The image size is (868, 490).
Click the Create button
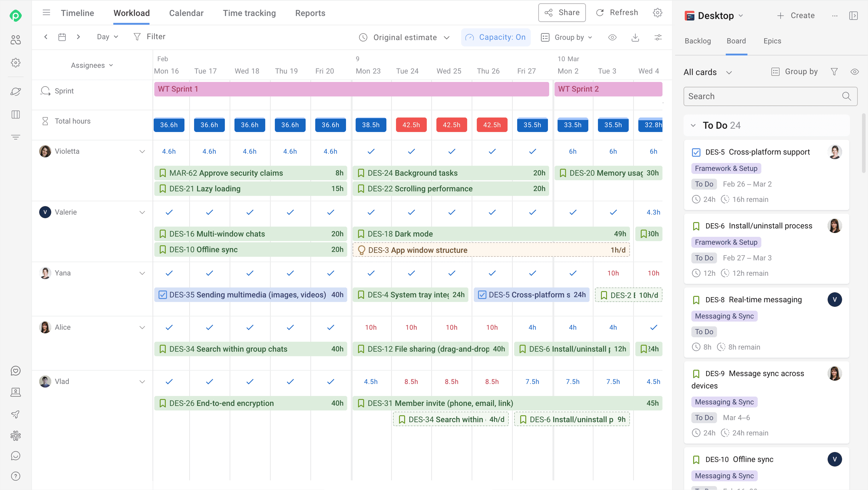click(796, 15)
